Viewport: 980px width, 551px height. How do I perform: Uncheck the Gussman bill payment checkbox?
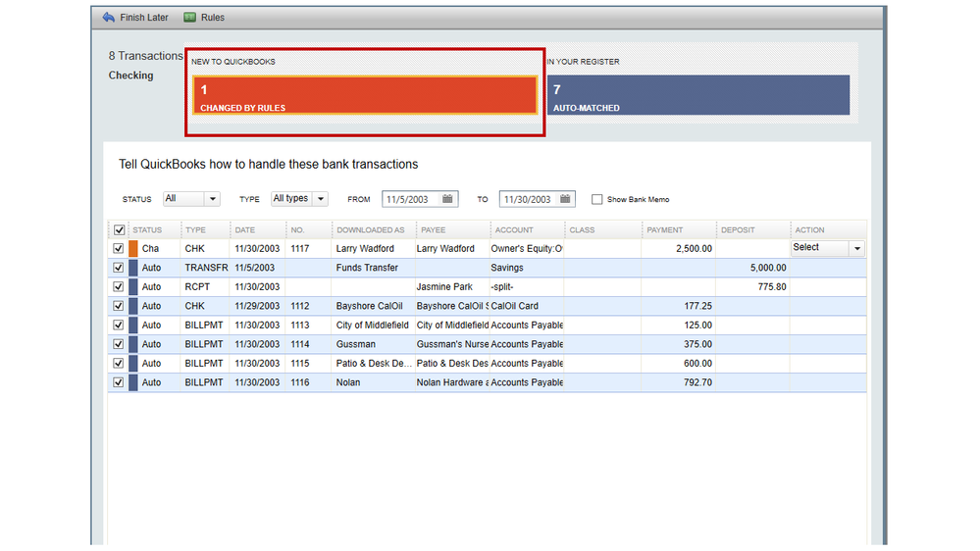pos(118,344)
